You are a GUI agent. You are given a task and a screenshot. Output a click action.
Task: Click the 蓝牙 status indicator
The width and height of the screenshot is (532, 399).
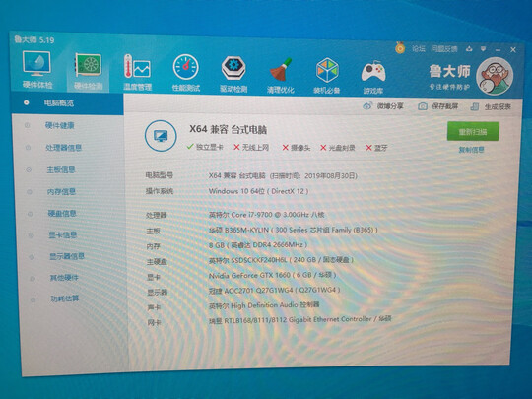(x=376, y=148)
